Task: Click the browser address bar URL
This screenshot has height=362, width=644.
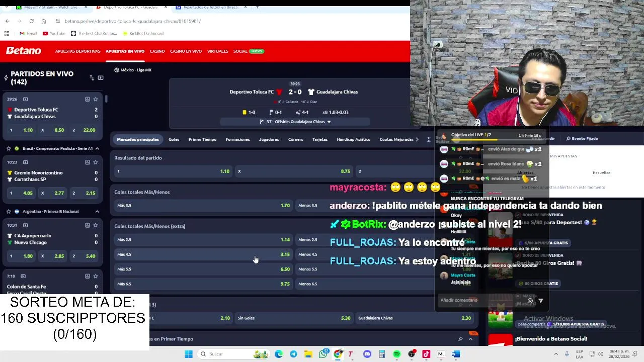Action: point(133,21)
